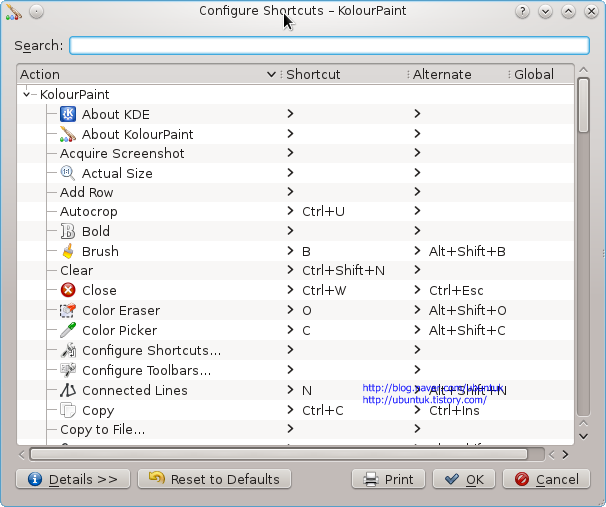The image size is (606, 507).
Task: Expand shortcut chevron for About KDE
Action: pos(290,114)
